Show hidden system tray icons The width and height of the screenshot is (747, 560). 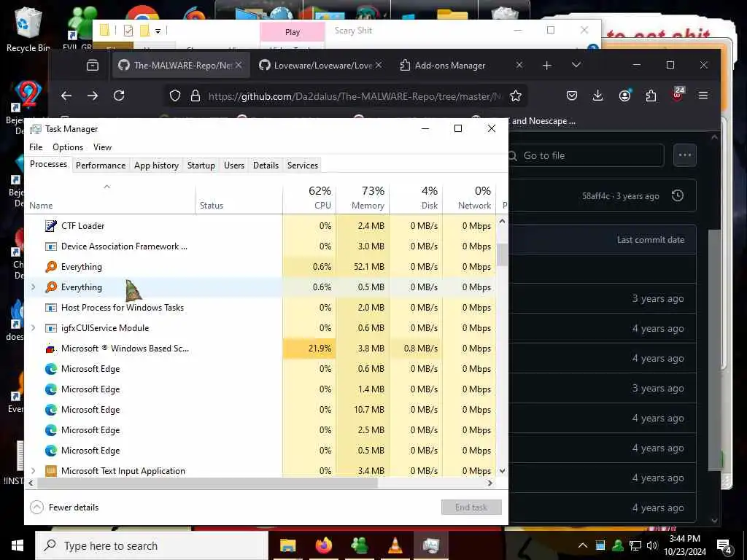(x=583, y=545)
